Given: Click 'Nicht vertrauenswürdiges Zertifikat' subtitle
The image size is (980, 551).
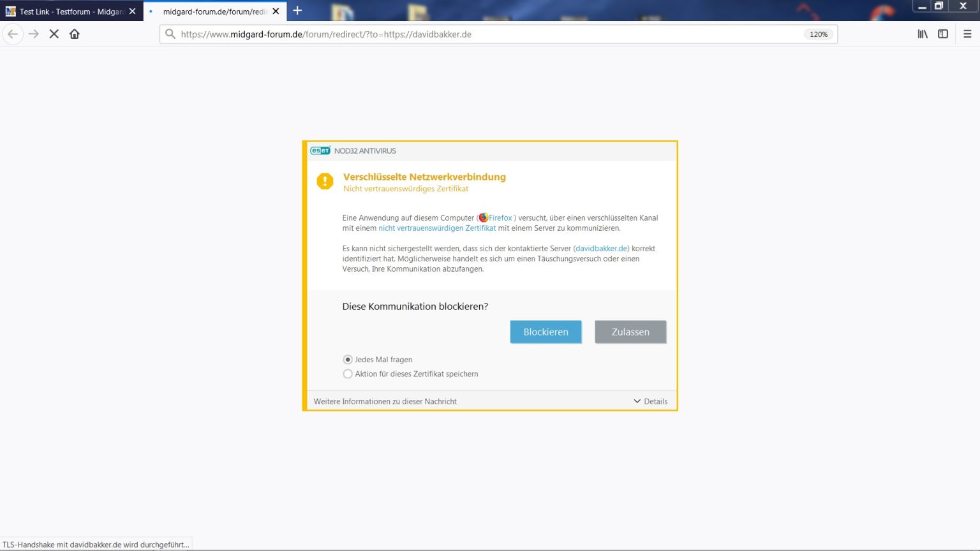Looking at the screenshot, I should (406, 189).
